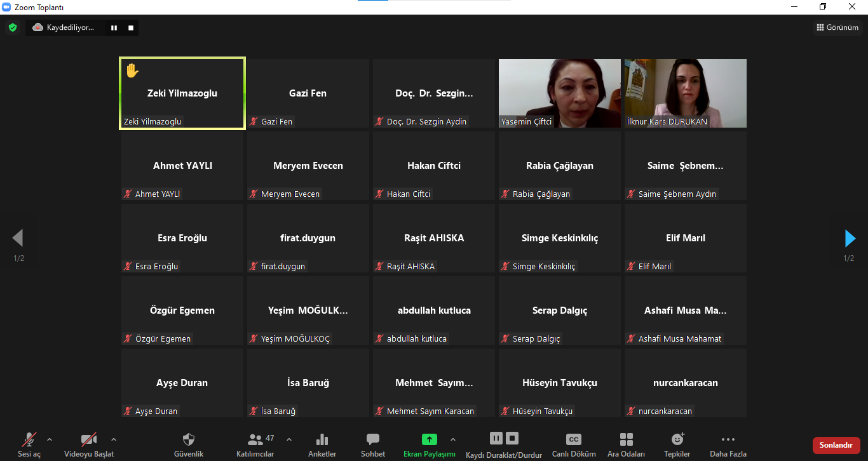
Task: Click muted mic icon of Meryem Evecen
Action: (254, 194)
